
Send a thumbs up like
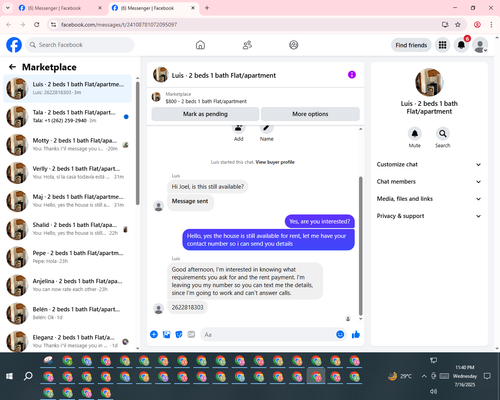[356, 334]
